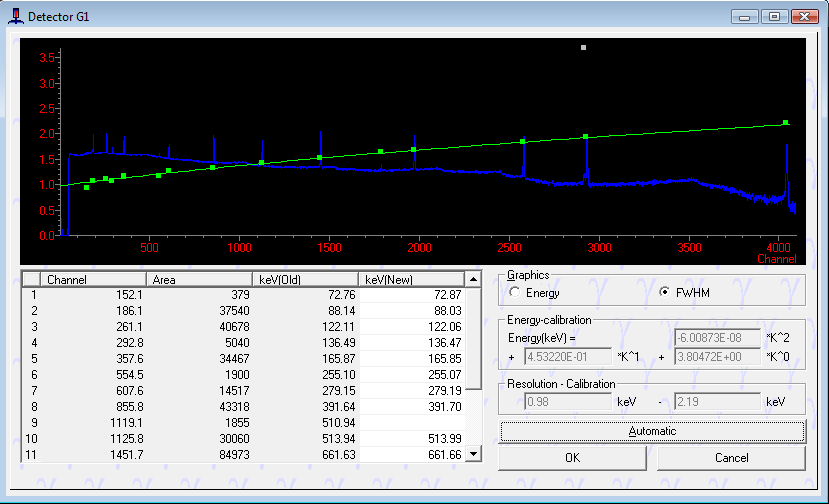This screenshot has height=504, width=829.
Task: Cancel the detector calibration dialog
Action: click(x=731, y=458)
